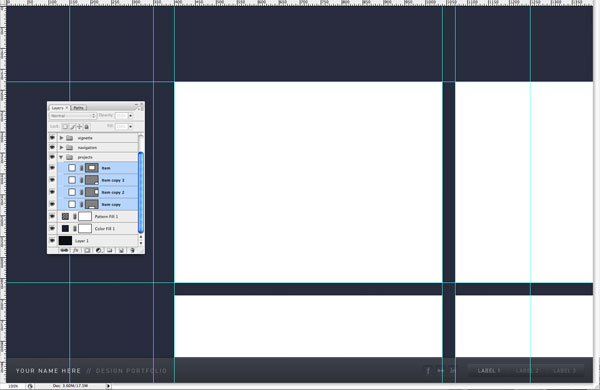Select the vignette folder icon
This screenshot has width=600, height=390.
(x=69, y=138)
